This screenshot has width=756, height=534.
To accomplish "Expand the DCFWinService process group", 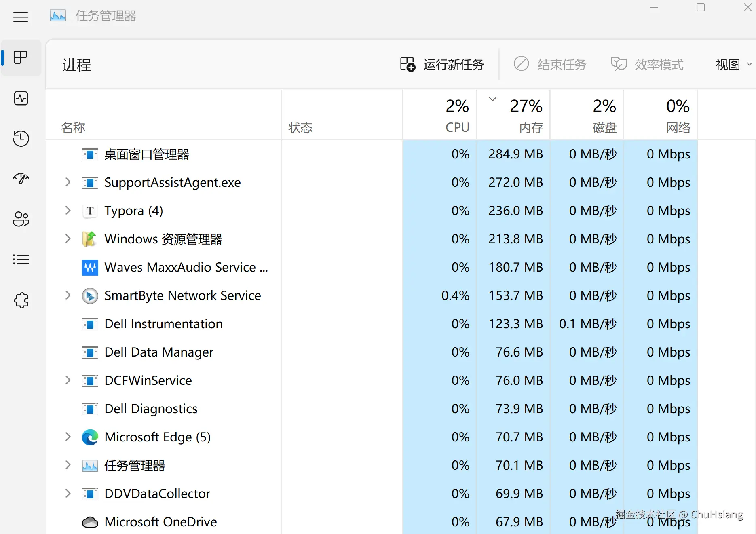I will pyautogui.click(x=68, y=380).
